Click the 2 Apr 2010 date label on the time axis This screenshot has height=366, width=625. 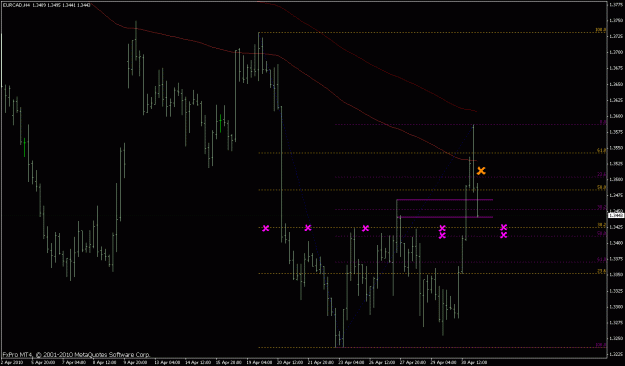pos(12,363)
